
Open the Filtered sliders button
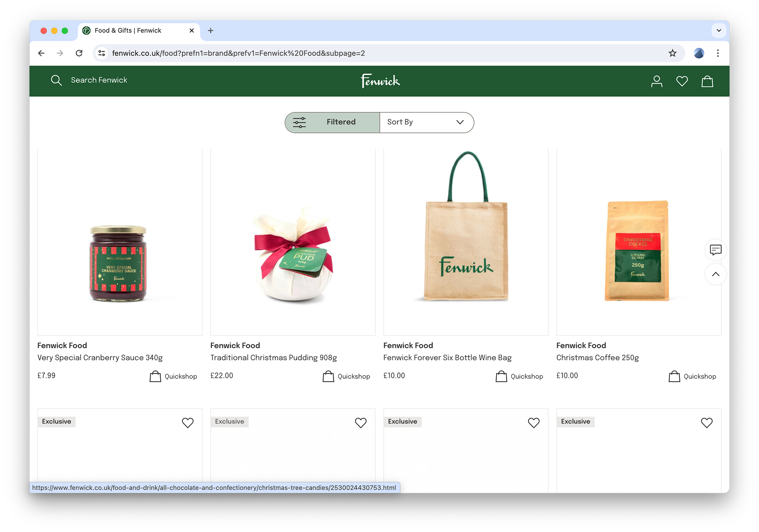pyautogui.click(x=332, y=122)
